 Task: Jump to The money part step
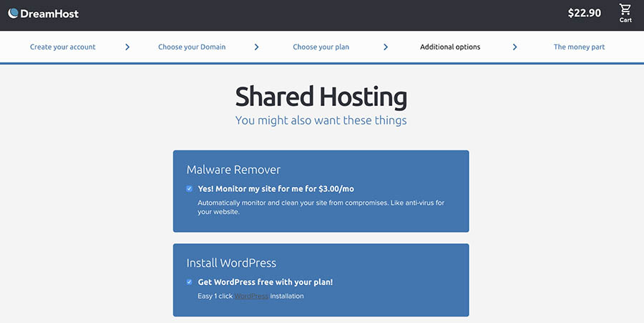tap(579, 47)
